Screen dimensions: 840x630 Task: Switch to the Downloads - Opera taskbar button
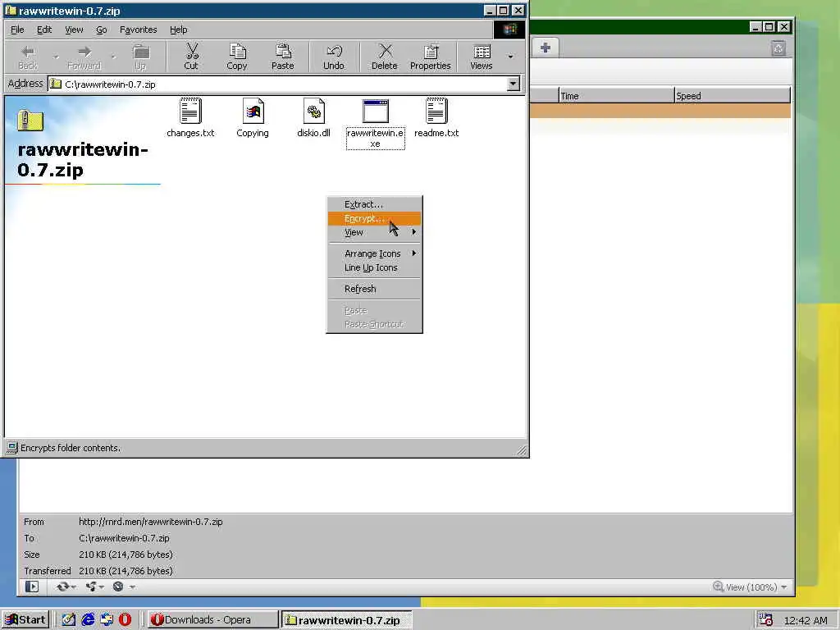(x=212, y=620)
